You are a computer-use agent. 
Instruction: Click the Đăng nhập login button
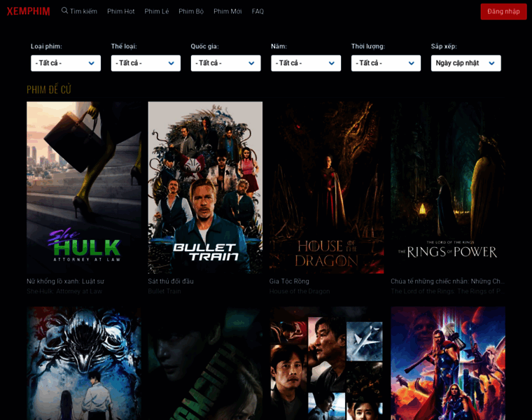pyautogui.click(x=503, y=11)
